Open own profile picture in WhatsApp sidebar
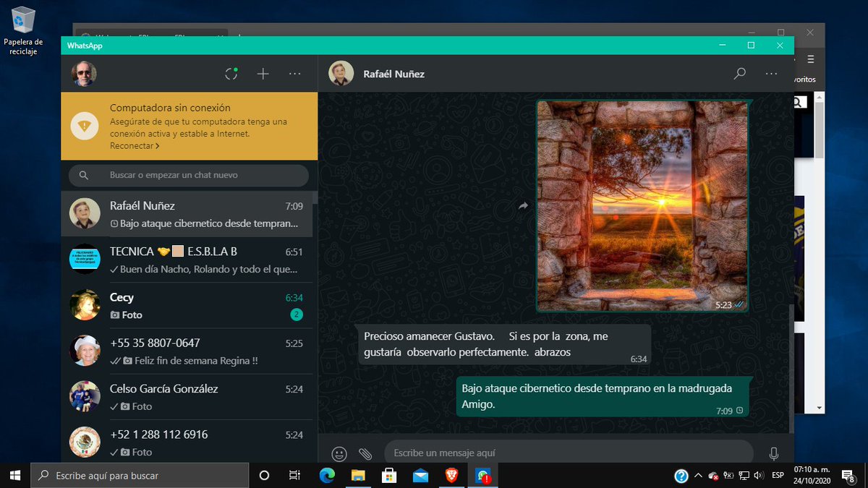 pyautogui.click(x=84, y=74)
